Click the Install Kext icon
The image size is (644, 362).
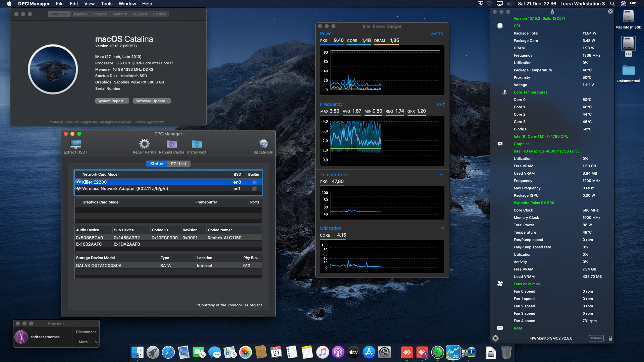[x=197, y=144]
